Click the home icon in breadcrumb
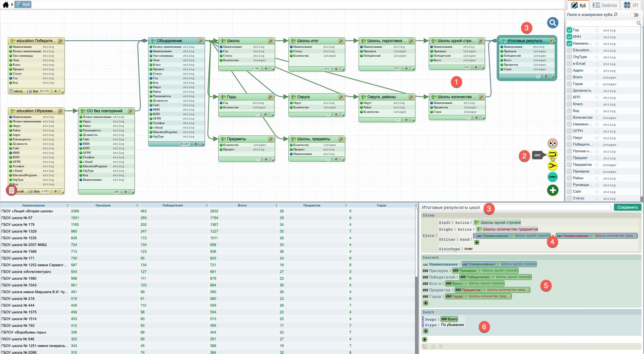The image size is (644, 354). point(6,4)
